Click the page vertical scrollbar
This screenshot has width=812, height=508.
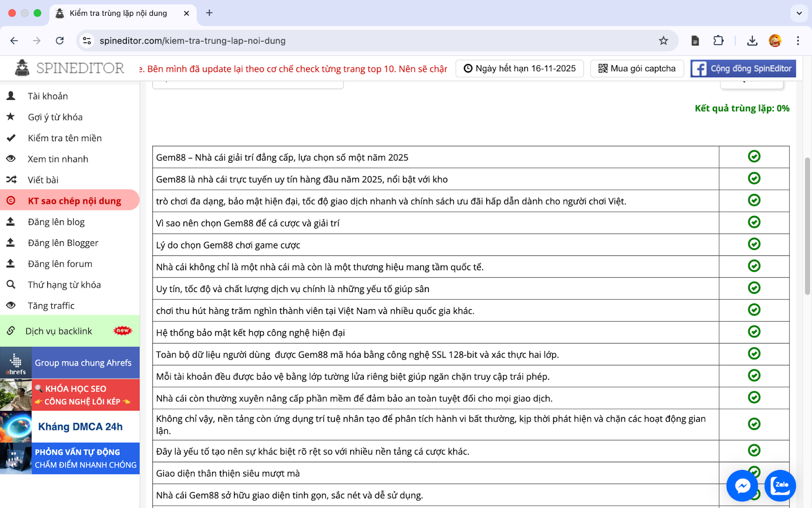[x=807, y=226]
